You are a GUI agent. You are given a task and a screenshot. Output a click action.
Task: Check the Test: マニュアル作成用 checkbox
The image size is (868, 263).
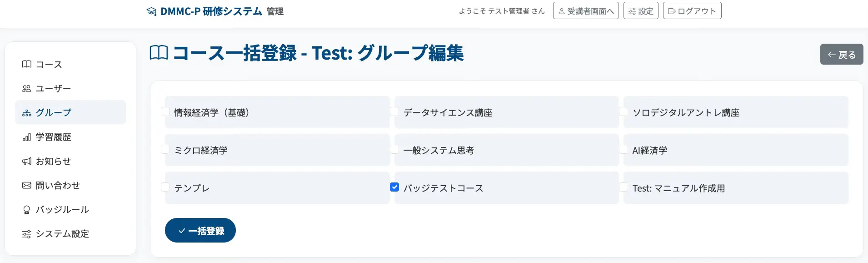(624, 187)
